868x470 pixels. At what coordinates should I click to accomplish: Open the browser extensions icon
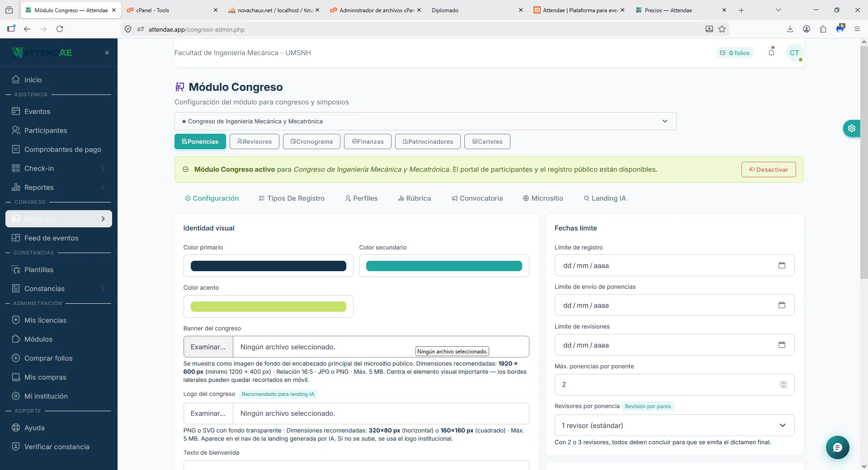point(823,29)
